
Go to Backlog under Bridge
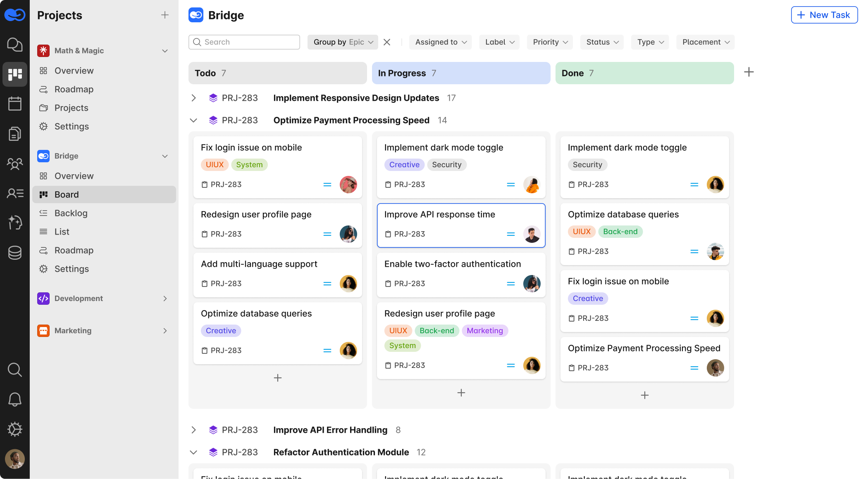tap(71, 213)
